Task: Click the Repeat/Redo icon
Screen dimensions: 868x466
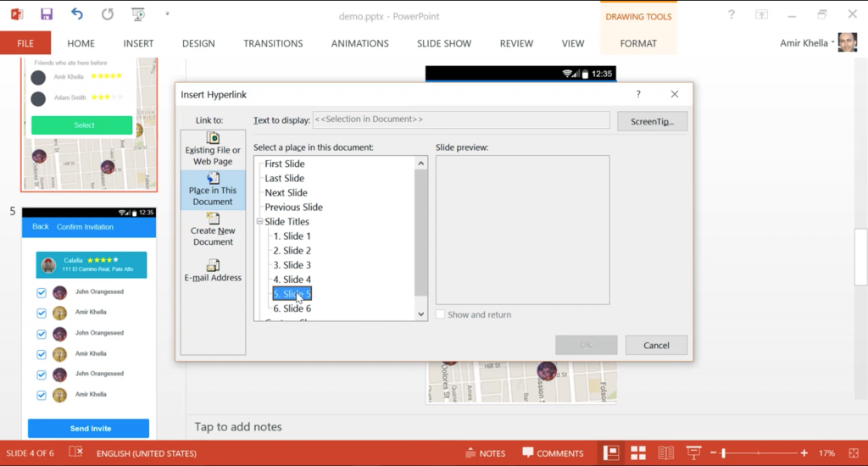Action: pyautogui.click(x=108, y=14)
